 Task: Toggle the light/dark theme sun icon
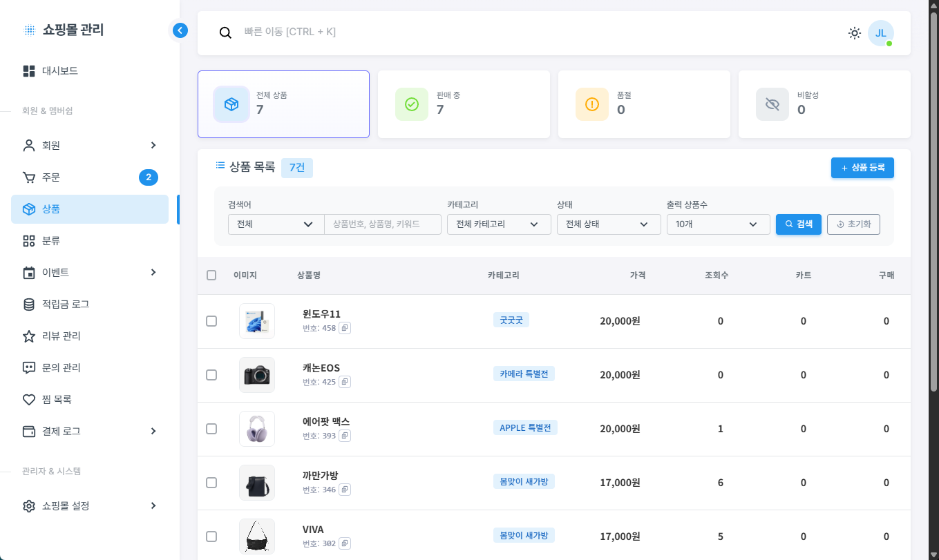point(855,33)
